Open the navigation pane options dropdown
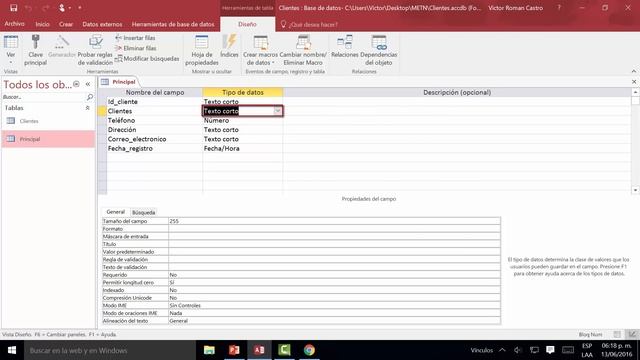The width and height of the screenshot is (640, 360). (76, 84)
